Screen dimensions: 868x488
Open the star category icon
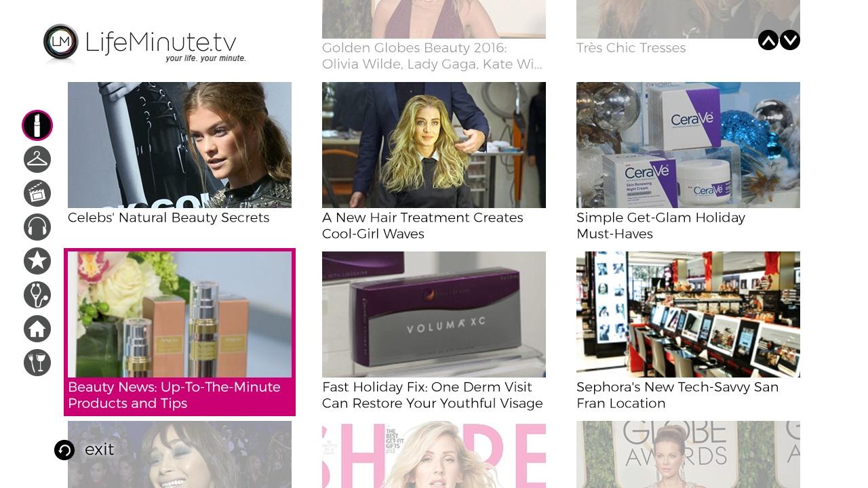pos(37,261)
